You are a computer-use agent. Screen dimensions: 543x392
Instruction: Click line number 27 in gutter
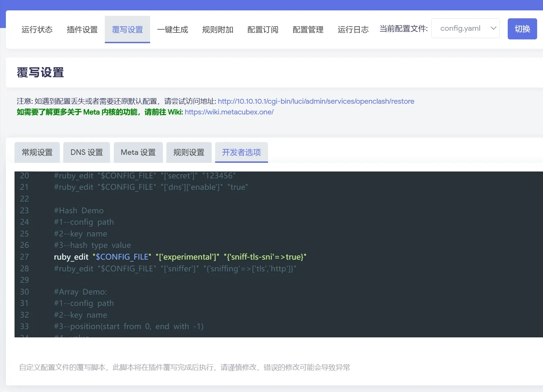coord(24,257)
